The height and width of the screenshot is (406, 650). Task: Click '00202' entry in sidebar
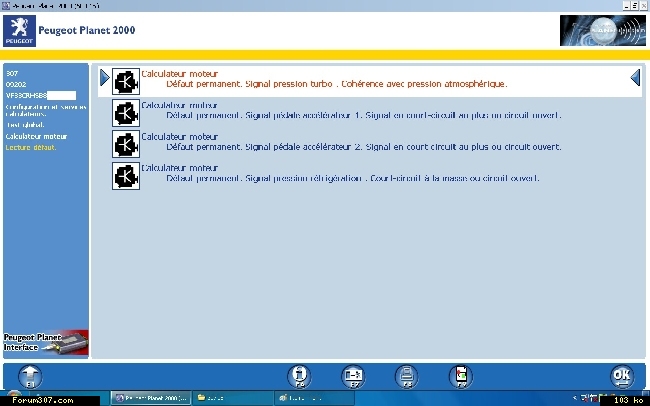[x=16, y=84]
